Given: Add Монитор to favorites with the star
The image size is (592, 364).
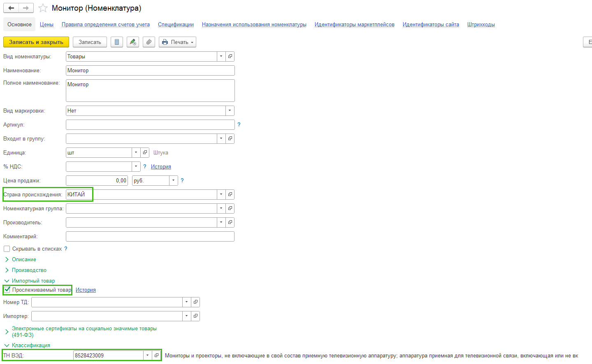Looking at the screenshot, I should click(43, 8).
